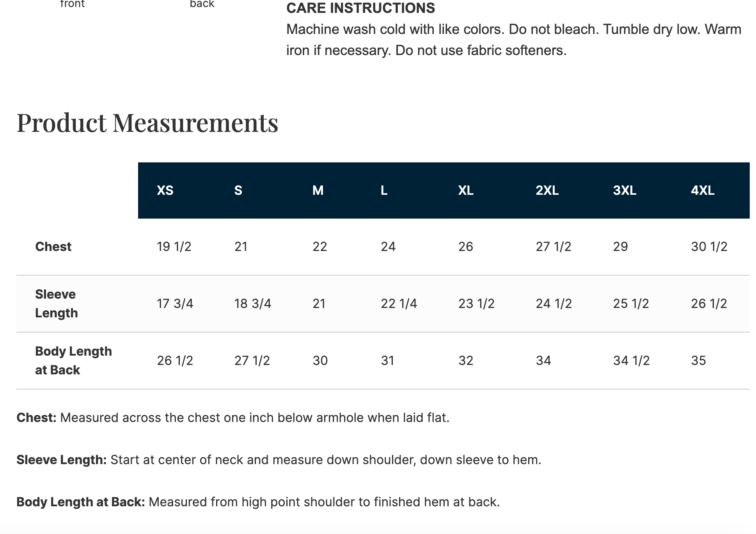
Task: Click the bold "Sleeve Length:" definition label
Action: (x=61, y=460)
